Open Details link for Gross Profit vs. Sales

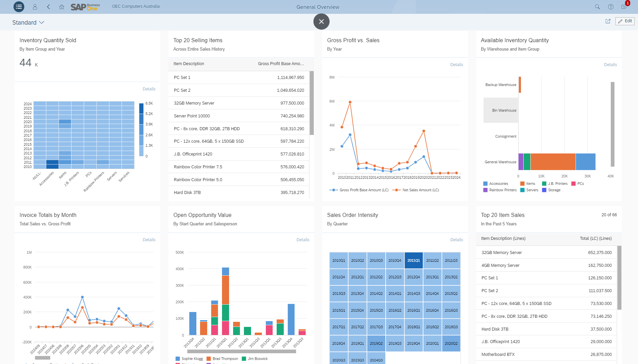click(x=456, y=65)
